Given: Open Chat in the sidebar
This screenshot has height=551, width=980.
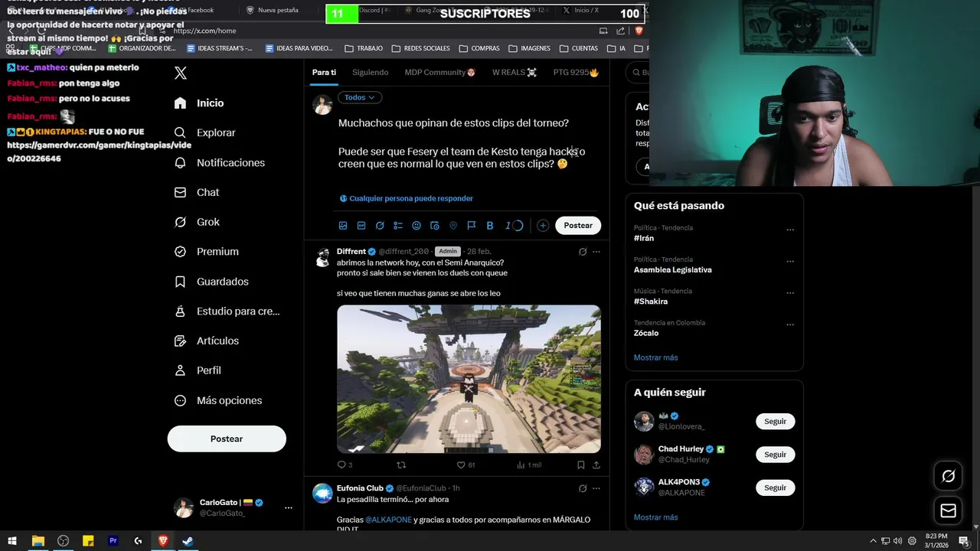Looking at the screenshot, I should 197,192.
